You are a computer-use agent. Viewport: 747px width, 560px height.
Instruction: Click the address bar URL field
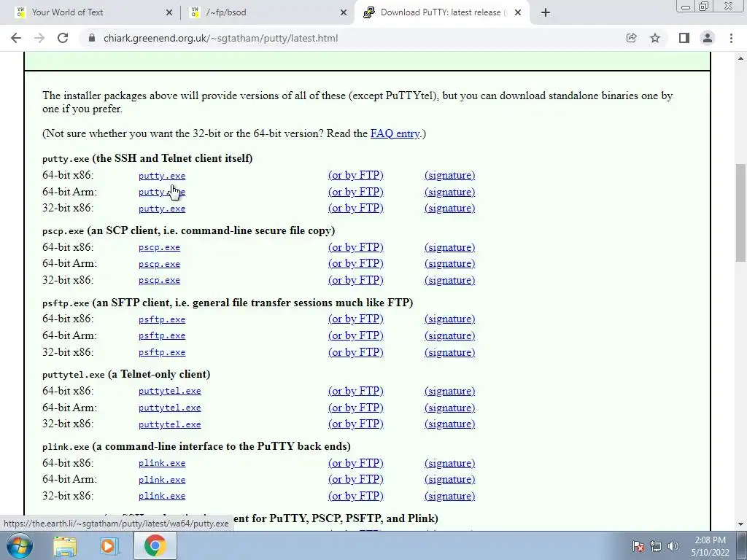pos(352,38)
